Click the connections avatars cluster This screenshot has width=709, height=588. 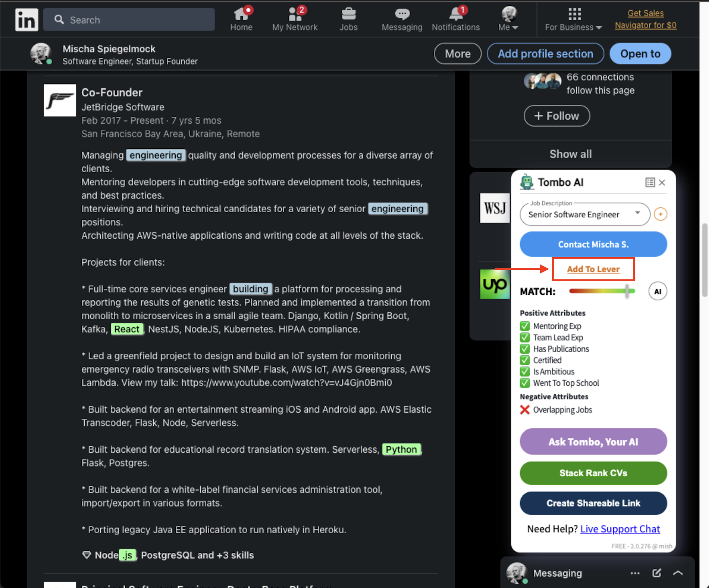point(543,81)
